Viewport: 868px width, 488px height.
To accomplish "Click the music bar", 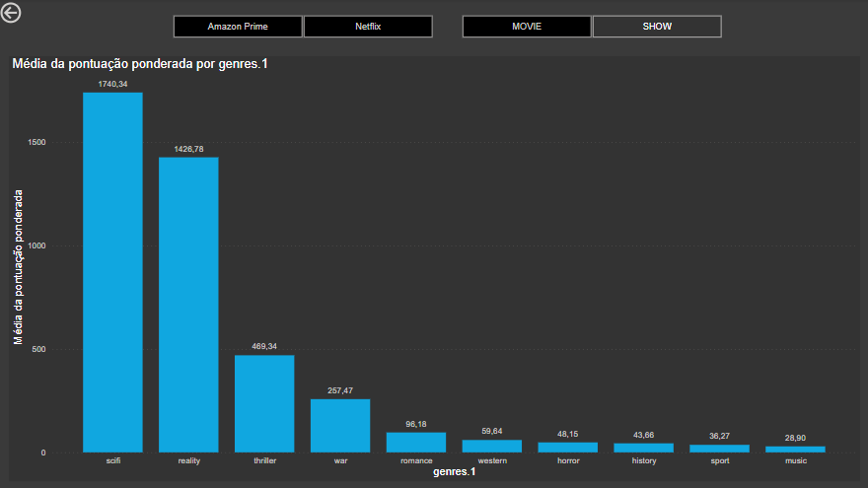I will (795, 450).
